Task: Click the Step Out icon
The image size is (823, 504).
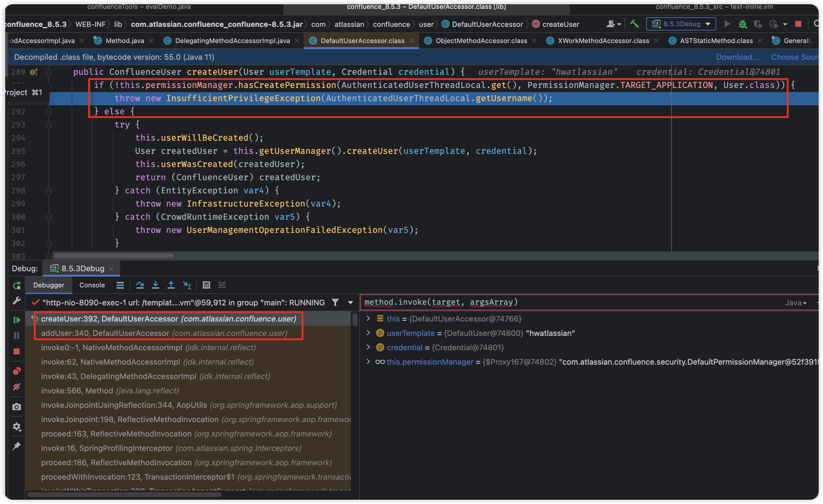Action: (171, 285)
